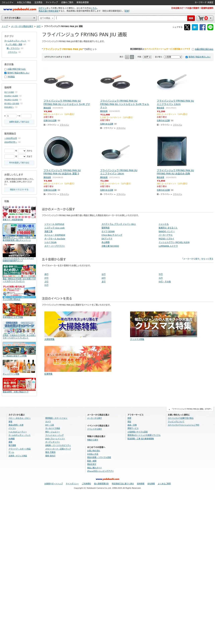The width and height of the screenshot is (215, 644).
Task: Toggle sidebar お届け時刻で絞り込む checkbox
Action: point(6,69)
